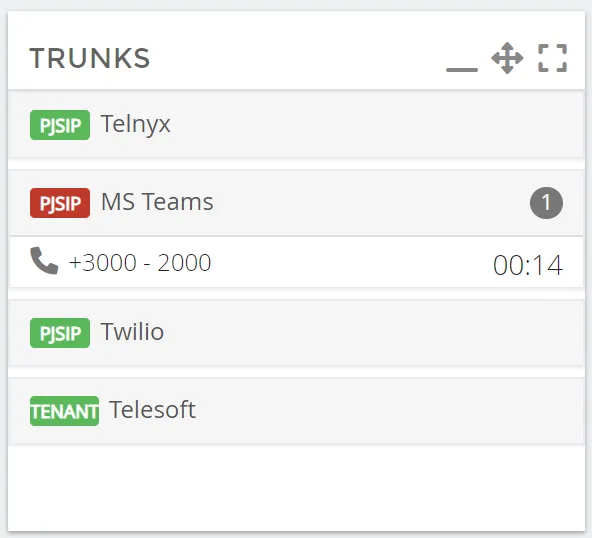This screenshot has width=592, height=538.
Task: Click the green PJSIP badge for Twilio
Action: click(60, 333)
